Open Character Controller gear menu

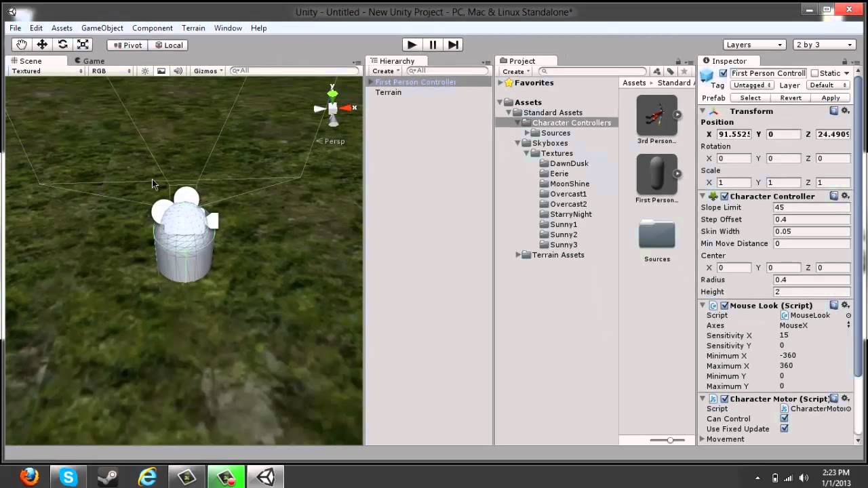point(846,196)
